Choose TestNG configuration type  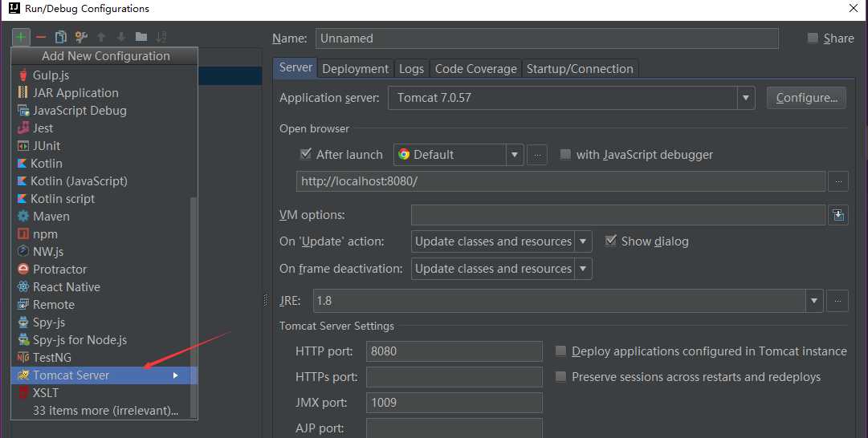104,358
